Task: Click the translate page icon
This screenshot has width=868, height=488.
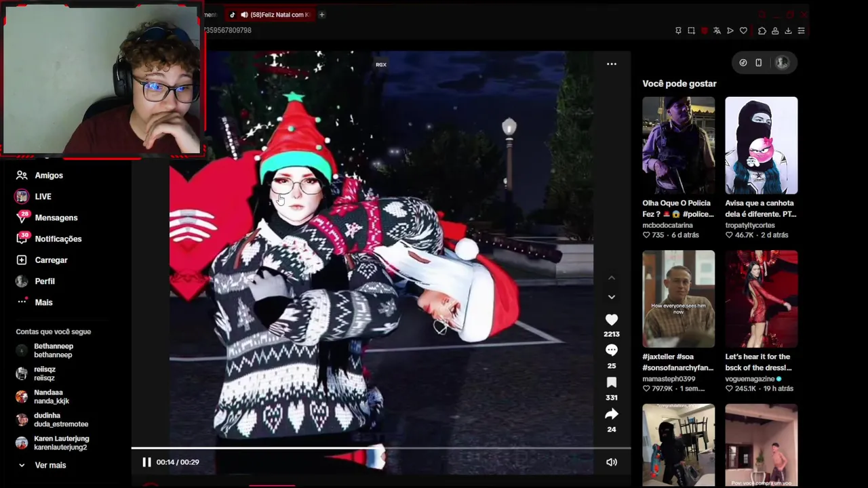Action: [x=717, y=30]
